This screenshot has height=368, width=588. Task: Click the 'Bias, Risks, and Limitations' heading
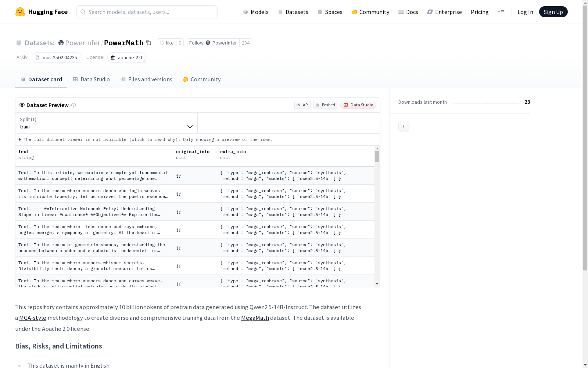tap(58, 346)
